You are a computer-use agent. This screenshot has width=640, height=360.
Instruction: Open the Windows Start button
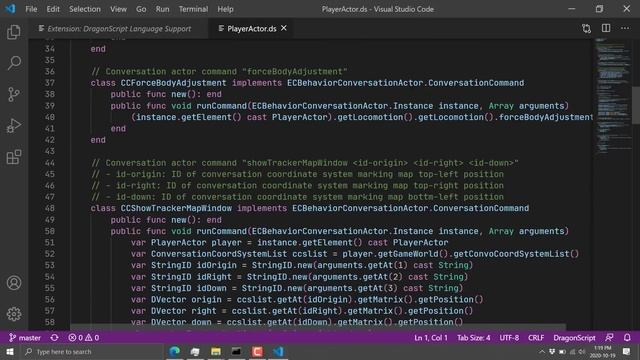[x=9, y=351]
